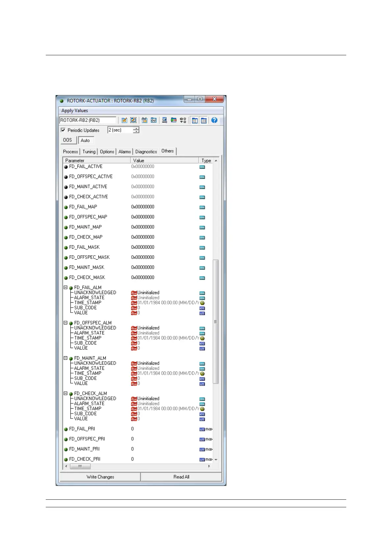Open the Diagnostics tab
The width and height of the screenshot is (392, 554).
coord(146,152)
